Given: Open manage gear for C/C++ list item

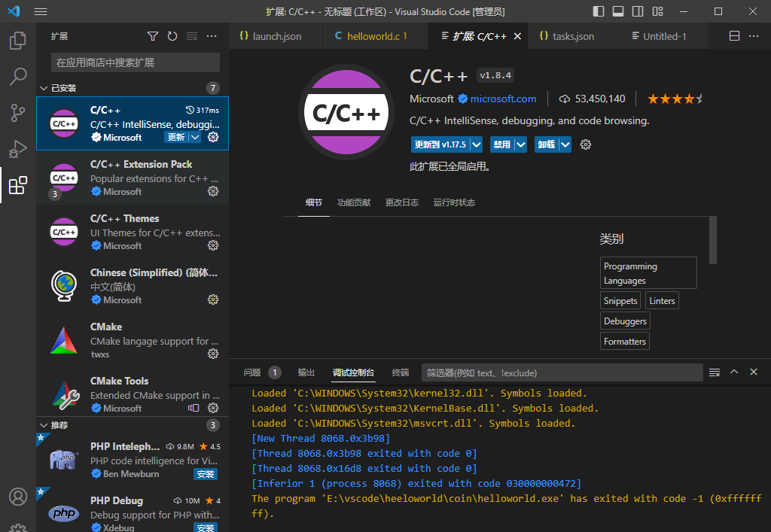Looking at the screenshot, I should [x=213, y=137].
